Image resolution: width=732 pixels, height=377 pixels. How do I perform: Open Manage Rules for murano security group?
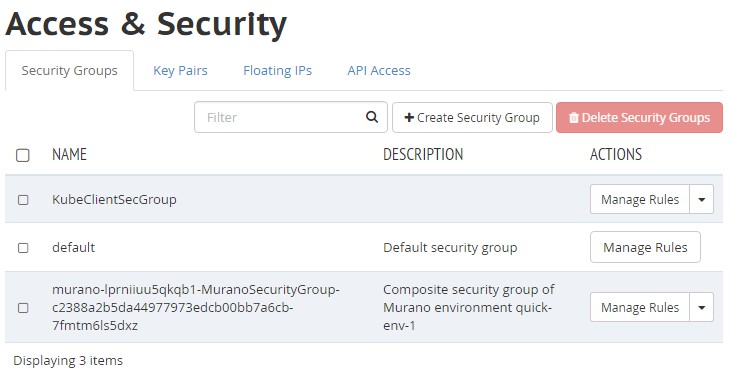(640, 307)
